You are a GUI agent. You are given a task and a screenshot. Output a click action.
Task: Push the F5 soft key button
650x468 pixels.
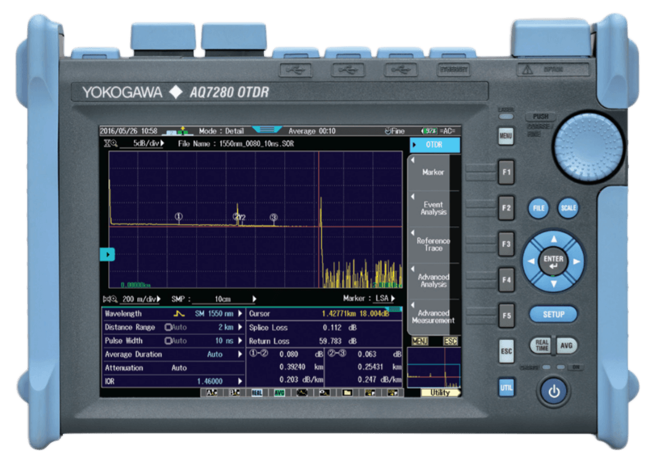coord(506,315)
